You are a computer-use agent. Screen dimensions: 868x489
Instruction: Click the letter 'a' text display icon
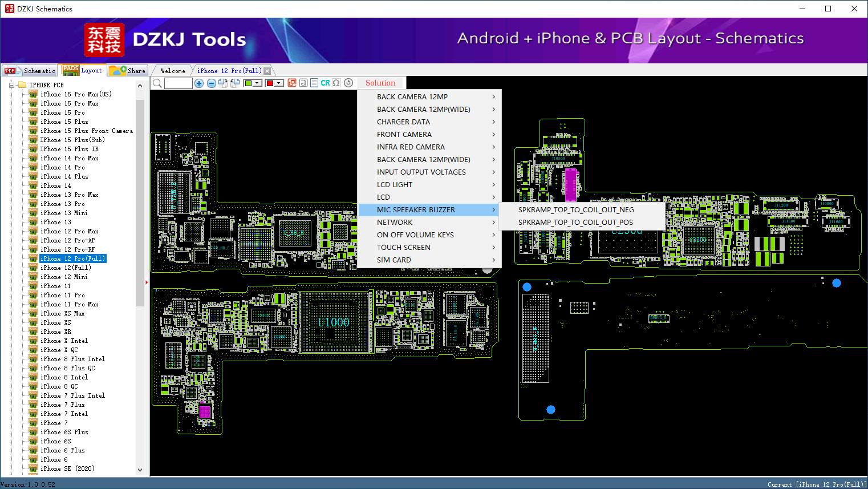tap(303, 83)
